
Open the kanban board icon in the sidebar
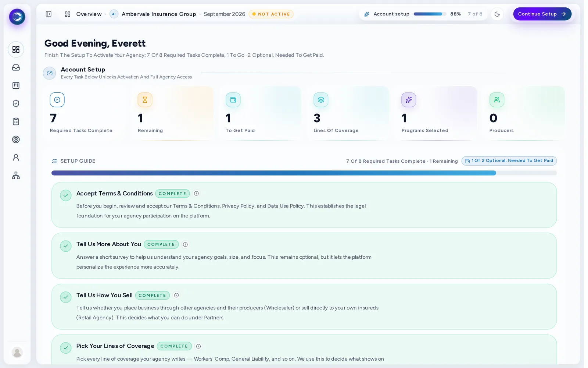click(x=16, y=85)
